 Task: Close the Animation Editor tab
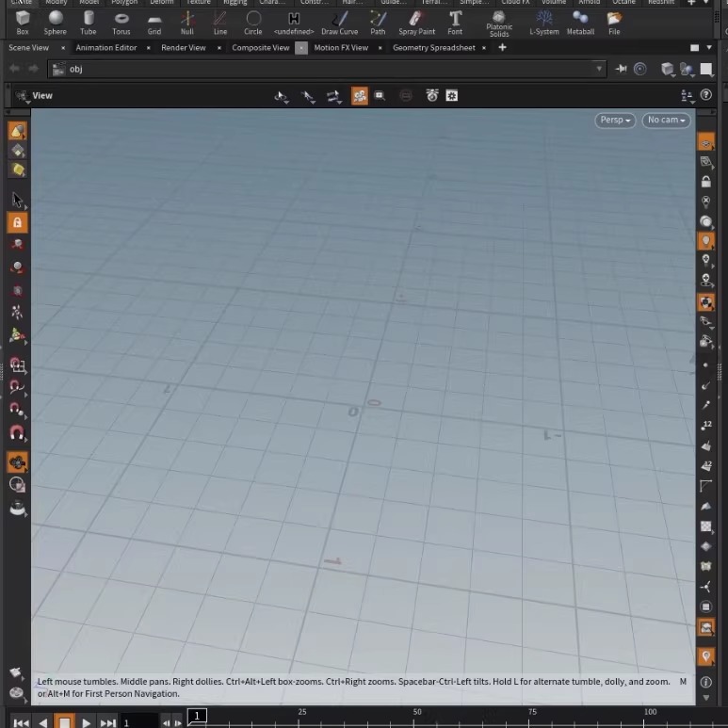click(x=148, y=48)
